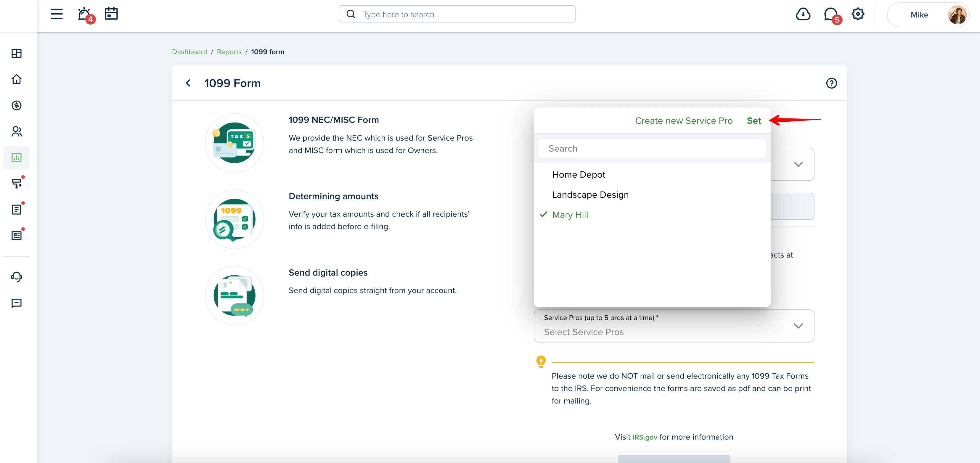
Task: Open contacts people sidebar icon
Action: pos(17,131)
